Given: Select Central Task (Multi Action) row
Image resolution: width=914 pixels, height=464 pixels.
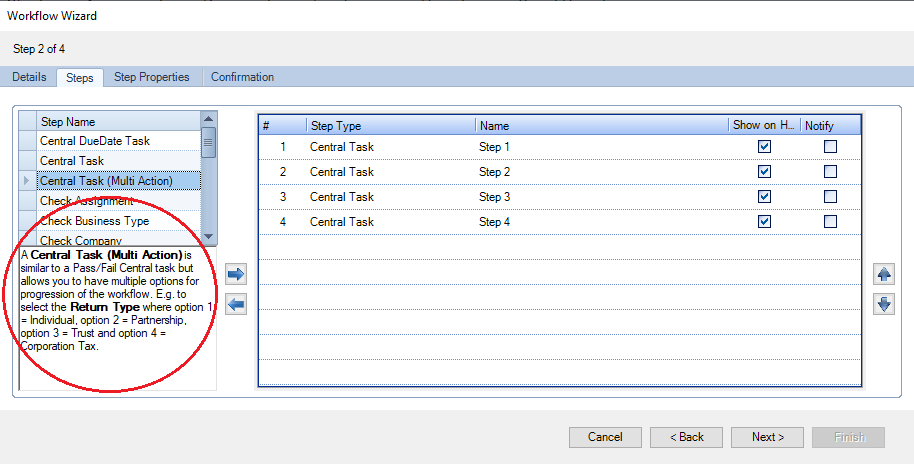Looking at the screenshot, I should (x=119, y=181).
